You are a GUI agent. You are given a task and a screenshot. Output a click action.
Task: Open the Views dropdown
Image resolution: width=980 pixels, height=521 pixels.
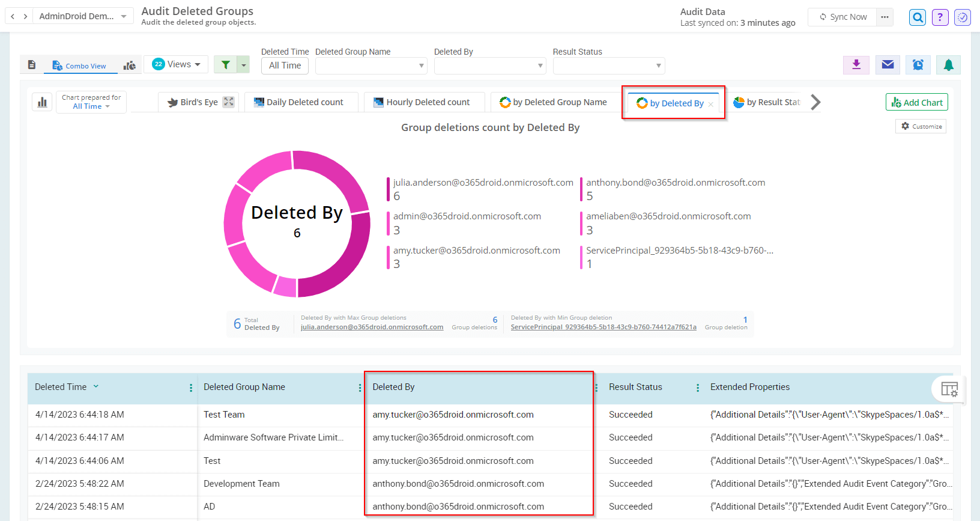(x=176, y=64)
